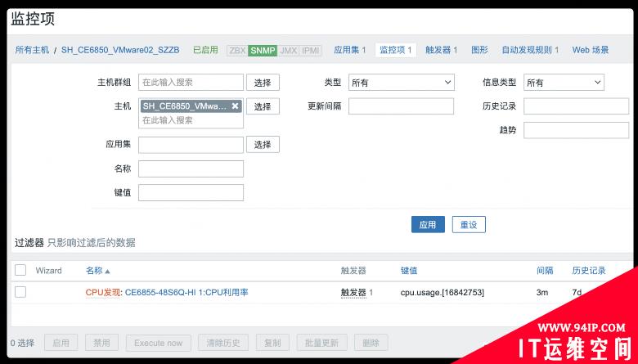This screenshot has height=364, width=638.
Task: Reset the filter with 重设 button
Action: 469,224
